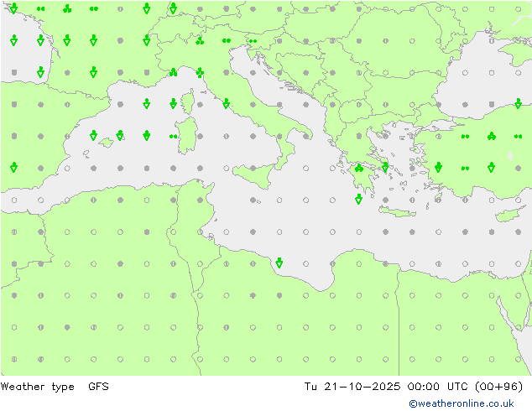Image resolution: width=532 pixels, height=411 pixels.
Task: Click the weatheronline.co.uk copyright link
Action: (x=462, y=403)
